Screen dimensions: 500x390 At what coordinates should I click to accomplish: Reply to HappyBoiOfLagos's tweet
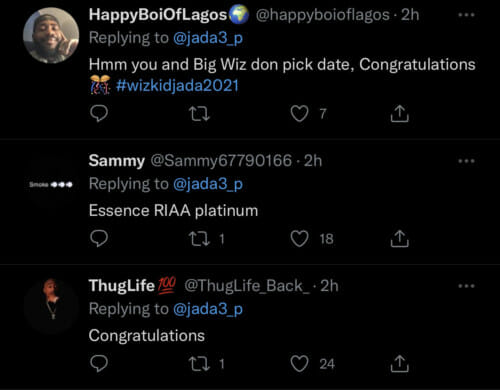99,114
